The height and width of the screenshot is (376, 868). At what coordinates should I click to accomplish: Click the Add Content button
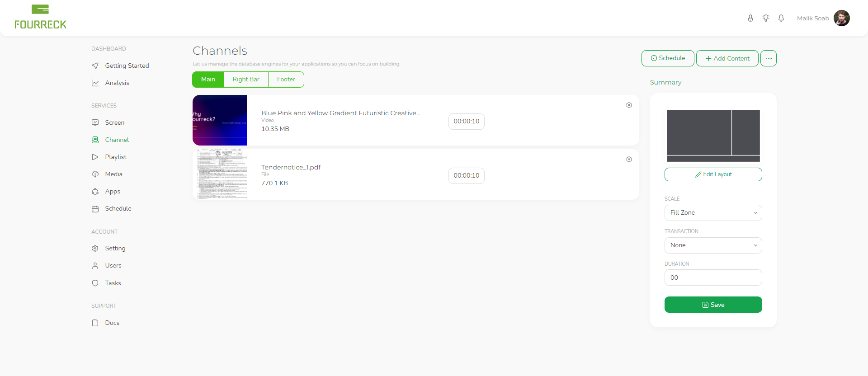[727, 58]
